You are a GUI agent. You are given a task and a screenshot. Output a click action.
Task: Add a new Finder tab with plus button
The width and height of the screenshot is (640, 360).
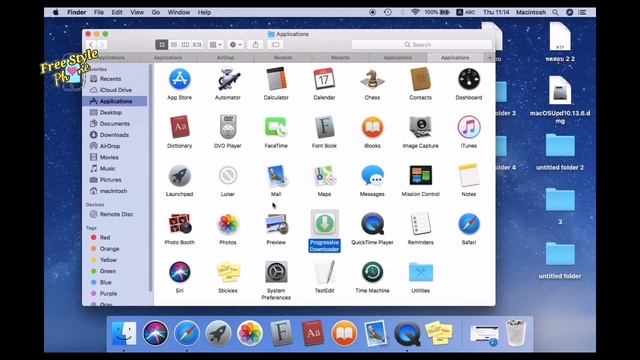pyautogui.click(x=490, y=58)
